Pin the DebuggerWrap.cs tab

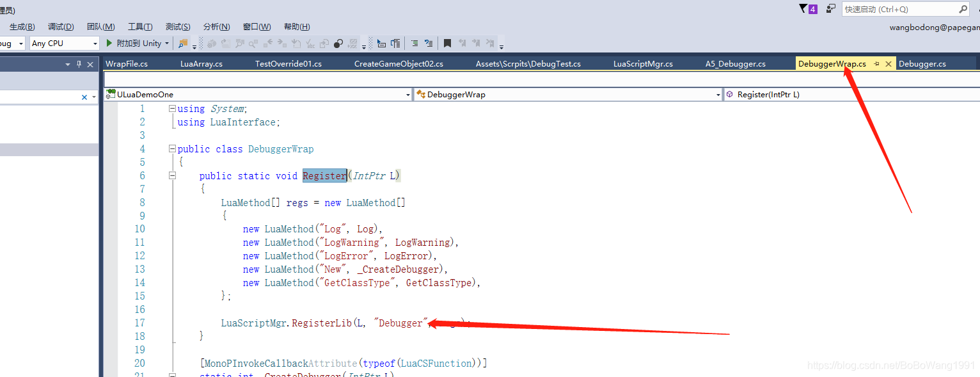point(876,64)
